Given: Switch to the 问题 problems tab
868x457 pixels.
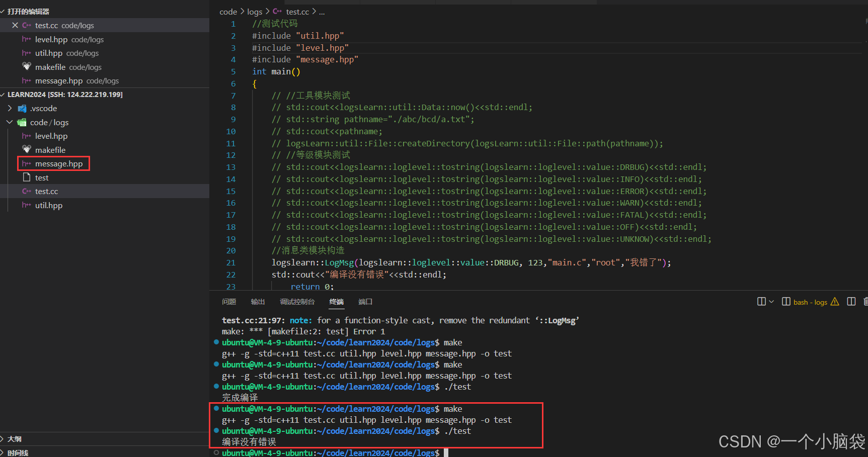Looking at the screenshot, I should click(229, 302).
